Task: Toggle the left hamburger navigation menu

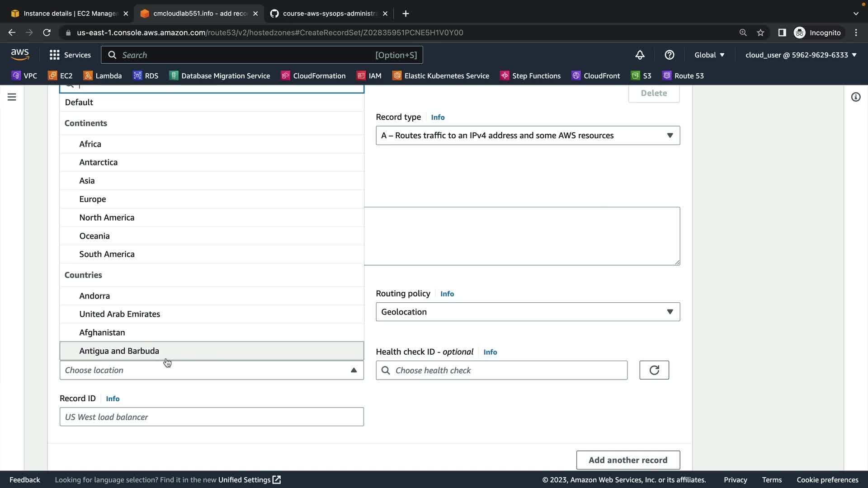Action: (12, 97)
